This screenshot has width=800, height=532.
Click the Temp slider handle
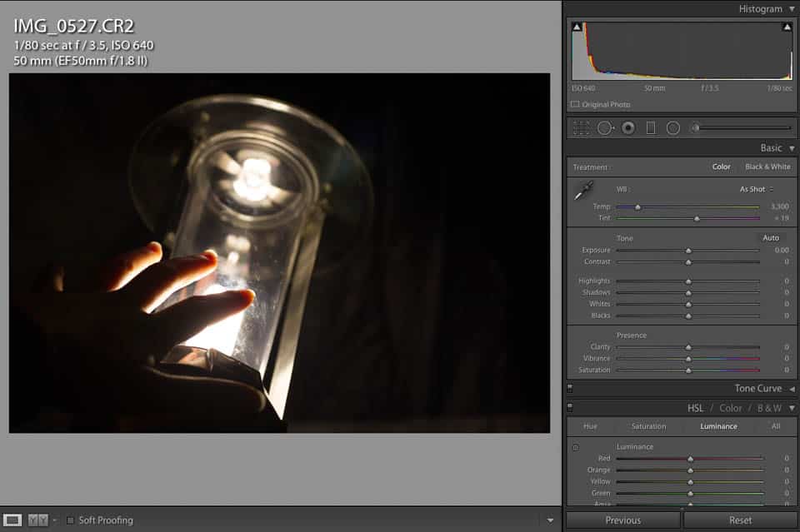[x=637, y=207]
